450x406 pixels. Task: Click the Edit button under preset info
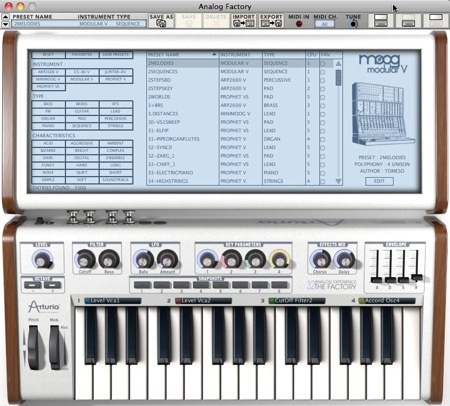pos(379,181)
